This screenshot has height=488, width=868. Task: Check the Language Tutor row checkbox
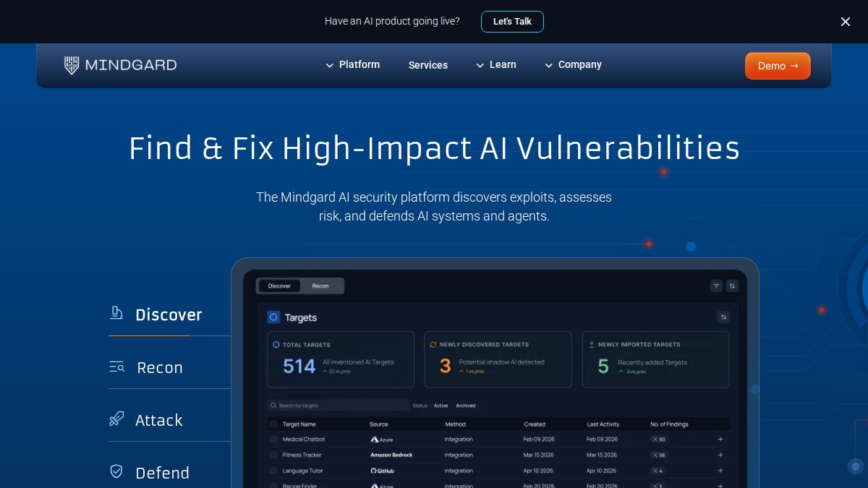[273, 471]
